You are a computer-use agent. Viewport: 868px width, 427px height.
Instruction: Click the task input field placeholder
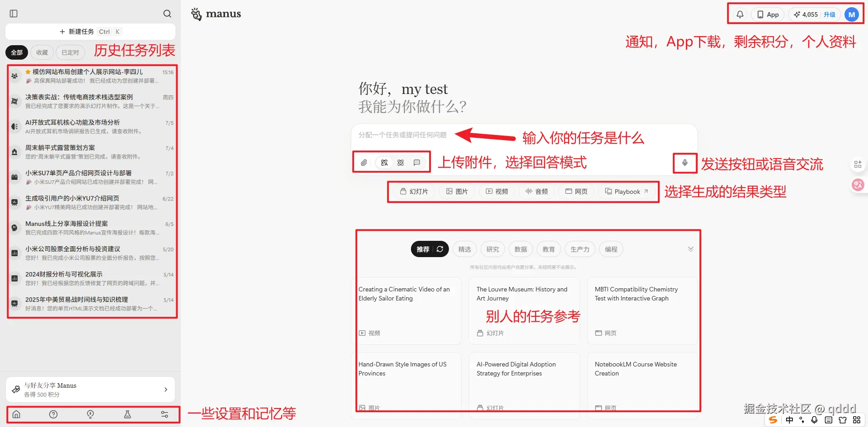(x=402, y=135)
